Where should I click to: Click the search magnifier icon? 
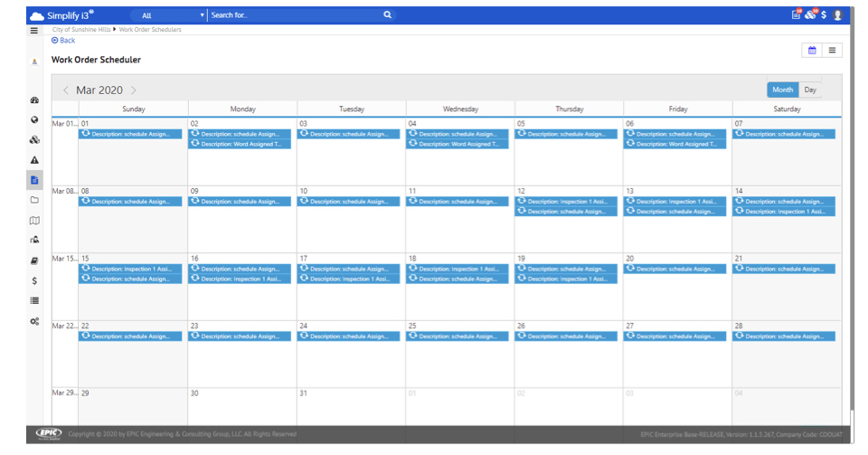click(x=387, y=15)
